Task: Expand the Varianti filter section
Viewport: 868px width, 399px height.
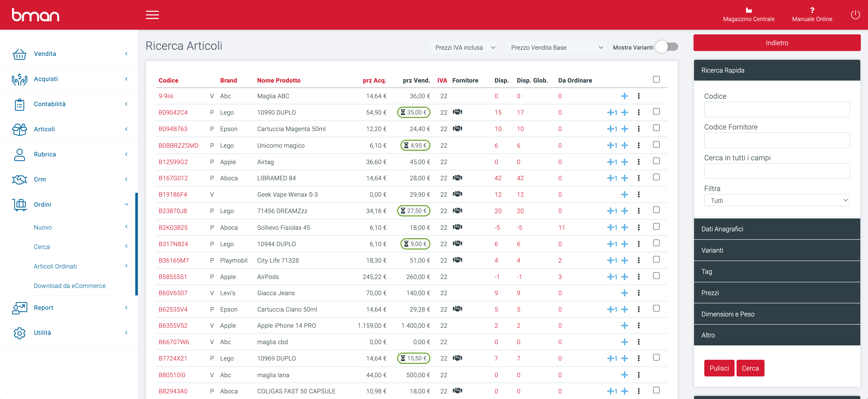Action: pyautogui.click(x=777, y=250)
